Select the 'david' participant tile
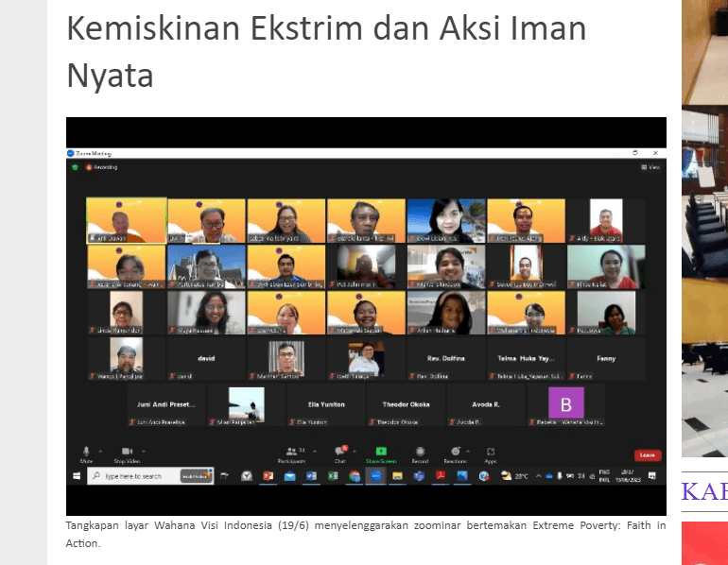The width and height of the screenshot is (728, 565). click(x=206, y=359)
